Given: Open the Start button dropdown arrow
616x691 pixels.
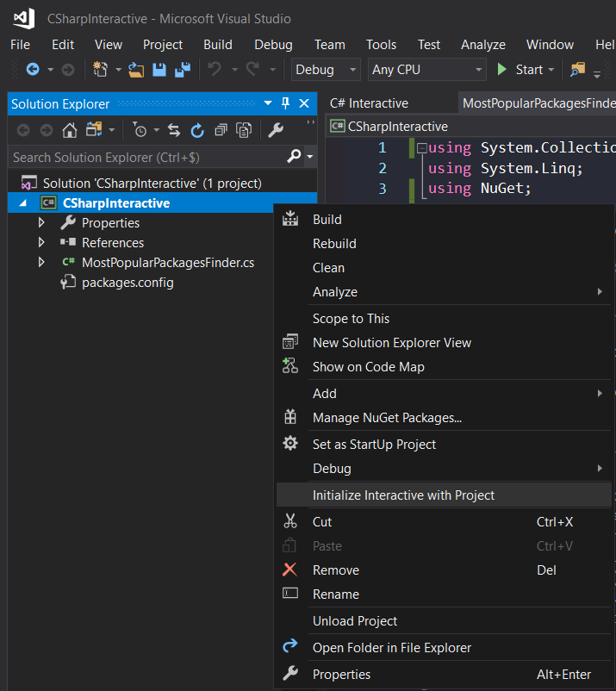Looking at the screenshot, I should 551,70.
